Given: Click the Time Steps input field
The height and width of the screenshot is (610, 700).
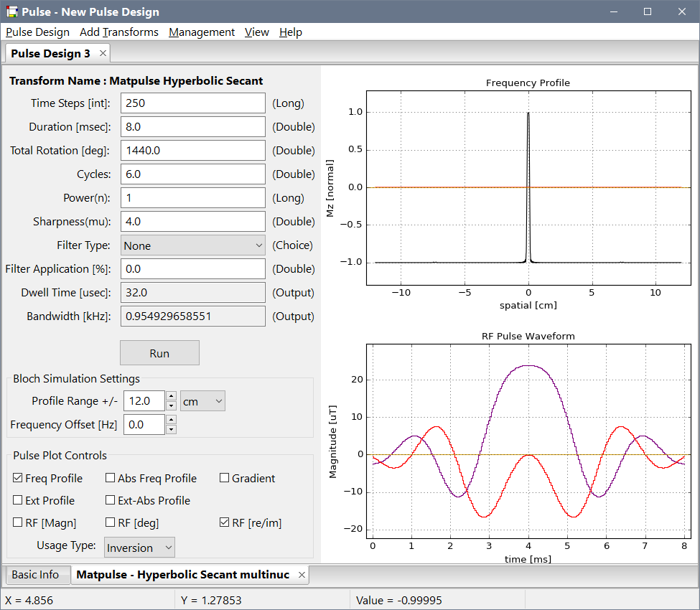Looking at the screenshot, I should 193,103.
